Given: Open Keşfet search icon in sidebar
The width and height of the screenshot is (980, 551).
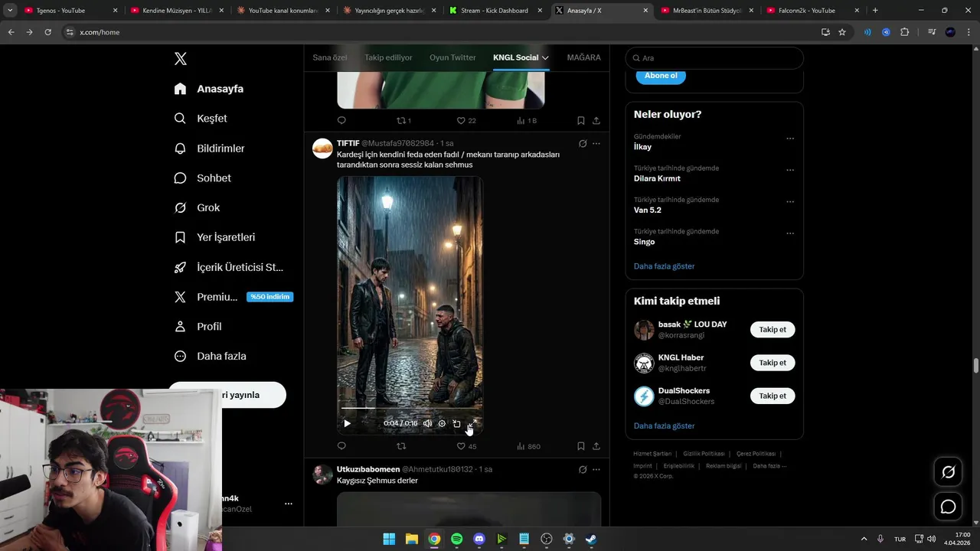Looking at the screenshot, I should tap(180, 119).
